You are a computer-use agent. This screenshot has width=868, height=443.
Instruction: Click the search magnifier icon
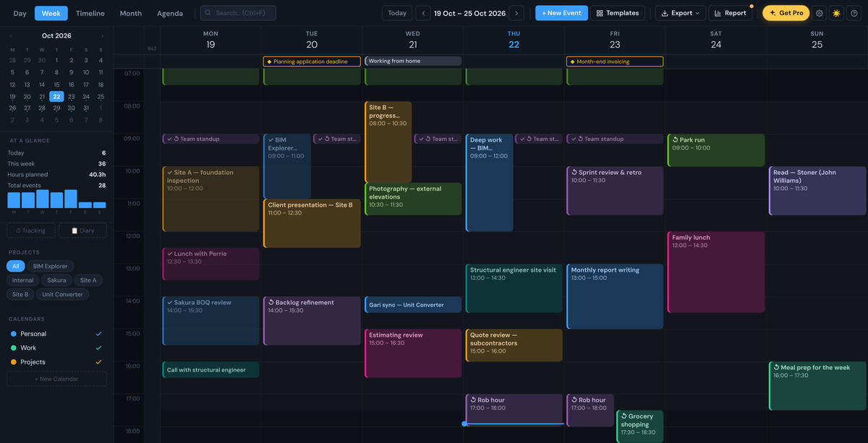coord(208,13)
